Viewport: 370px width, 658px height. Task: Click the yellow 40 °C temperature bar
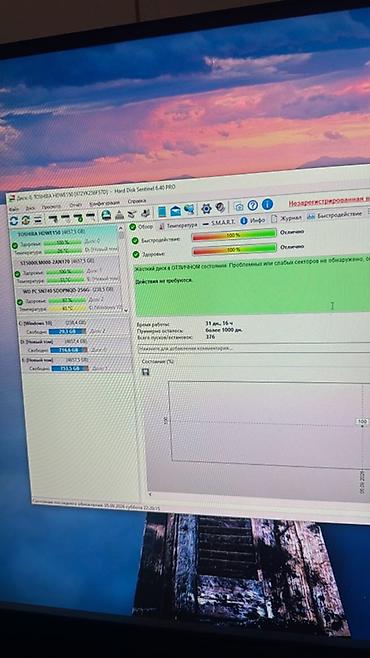point(68,309)
